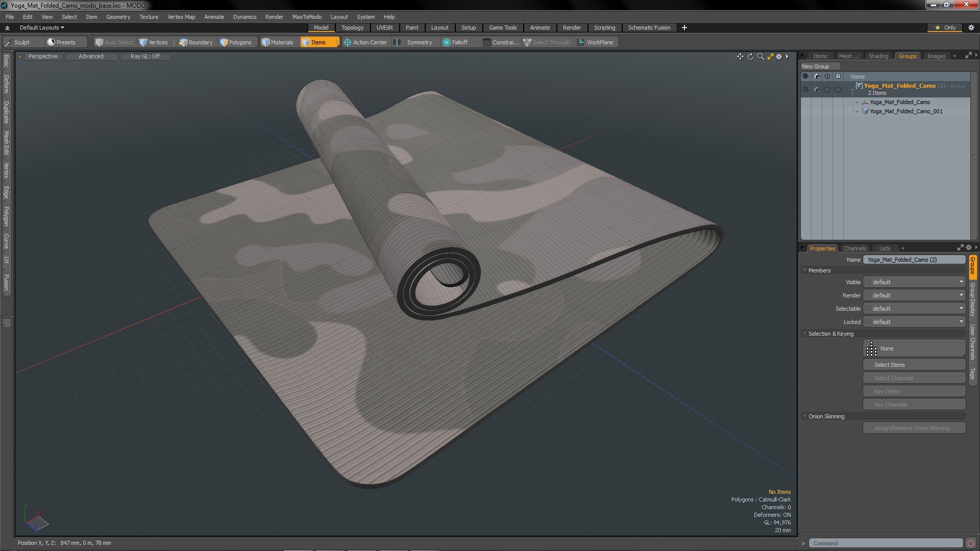Select the Yoga_Mat_Folded_Camo locator item

point(899,102)
